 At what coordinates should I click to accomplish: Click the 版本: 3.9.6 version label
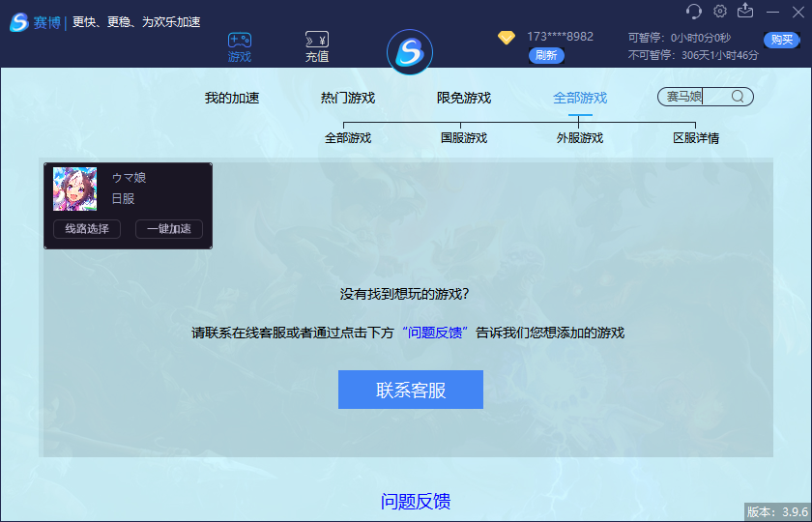pos(778,511)
